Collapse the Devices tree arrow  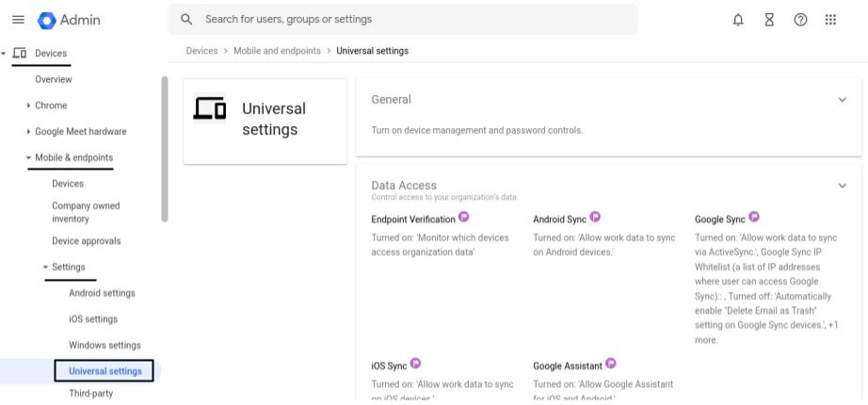pyautogui.click(x=4, y=53)
